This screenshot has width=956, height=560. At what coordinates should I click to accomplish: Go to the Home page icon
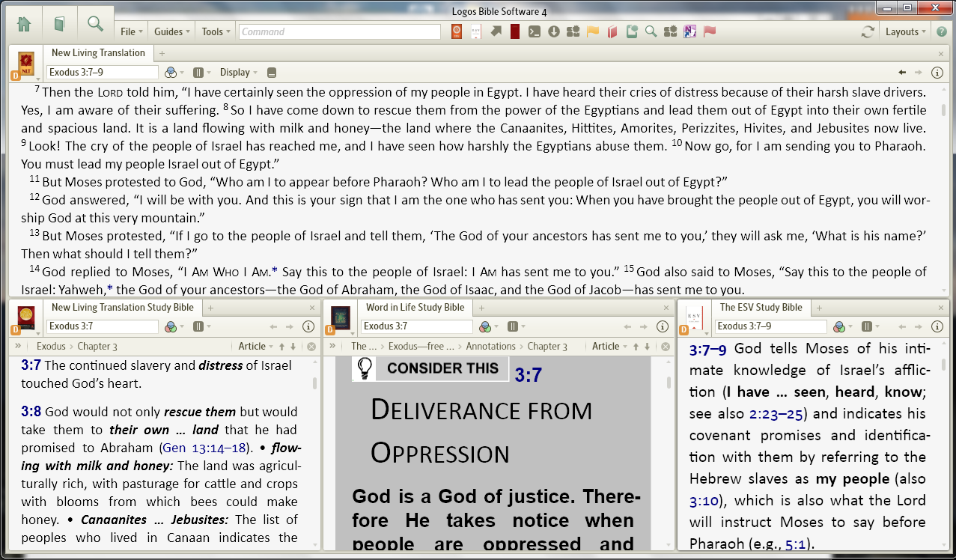24,24
